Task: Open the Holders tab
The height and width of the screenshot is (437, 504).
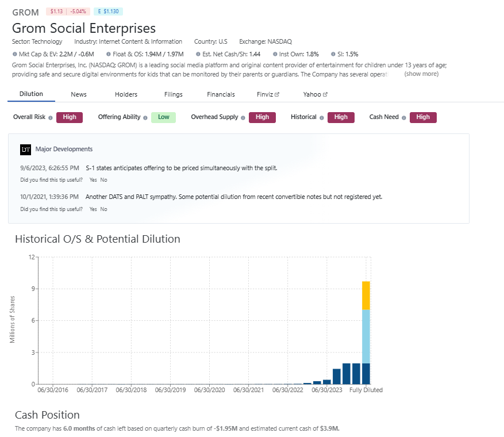Action: [x=126, y=94]
